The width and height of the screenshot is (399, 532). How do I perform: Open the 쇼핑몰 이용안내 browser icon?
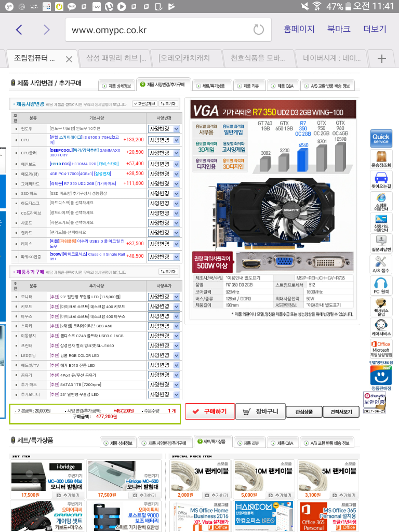pyautogui.click(x=381, y=202)
